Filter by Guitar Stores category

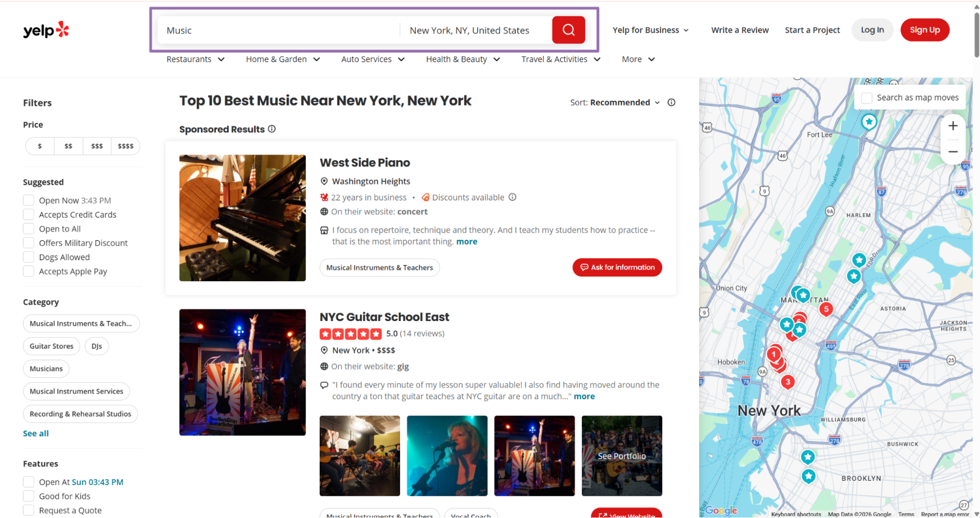click(x=51, y=346)
